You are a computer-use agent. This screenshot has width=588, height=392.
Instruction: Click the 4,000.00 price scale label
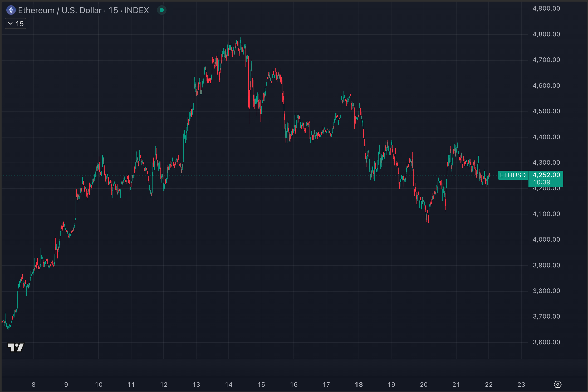pos(546,239)
